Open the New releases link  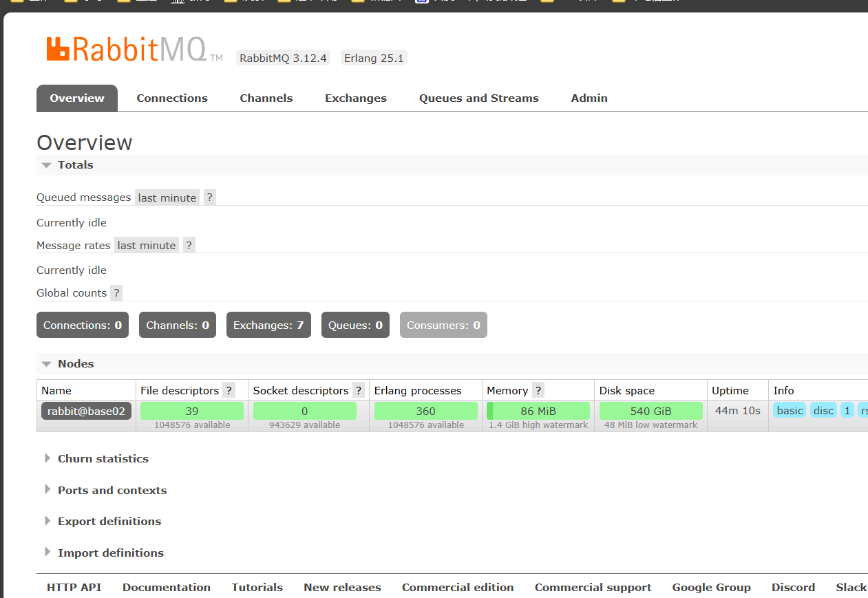click(x=342, y=587)
